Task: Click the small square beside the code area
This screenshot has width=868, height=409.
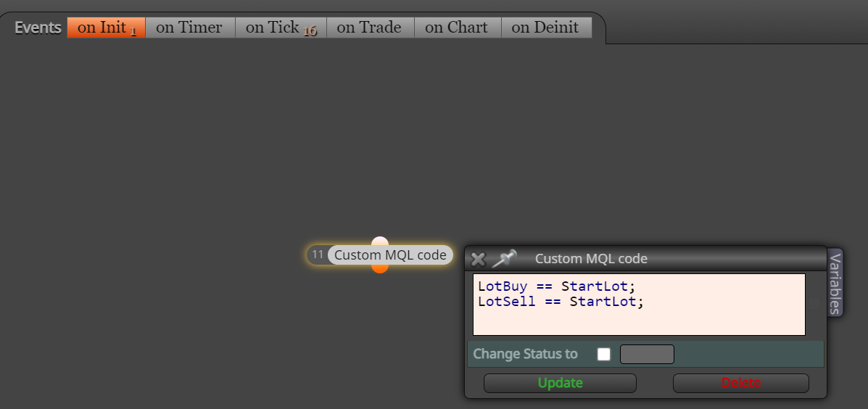Action: (814, 305)
